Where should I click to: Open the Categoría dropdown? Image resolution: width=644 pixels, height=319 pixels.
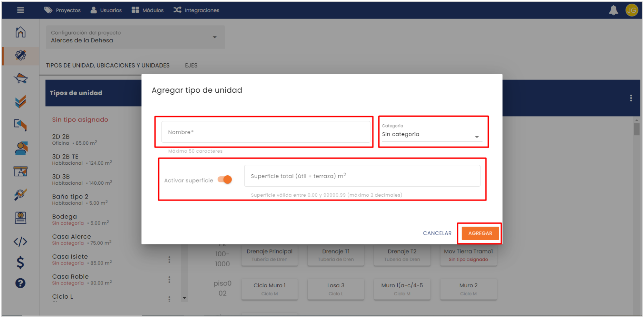pyautogui.click(x=432, y=134)
